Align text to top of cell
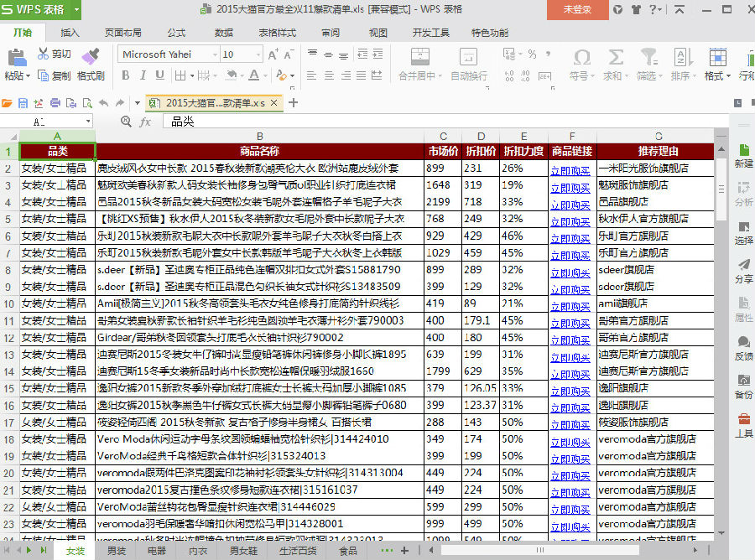This screenshot has height=560, width=755. (313, 53)
